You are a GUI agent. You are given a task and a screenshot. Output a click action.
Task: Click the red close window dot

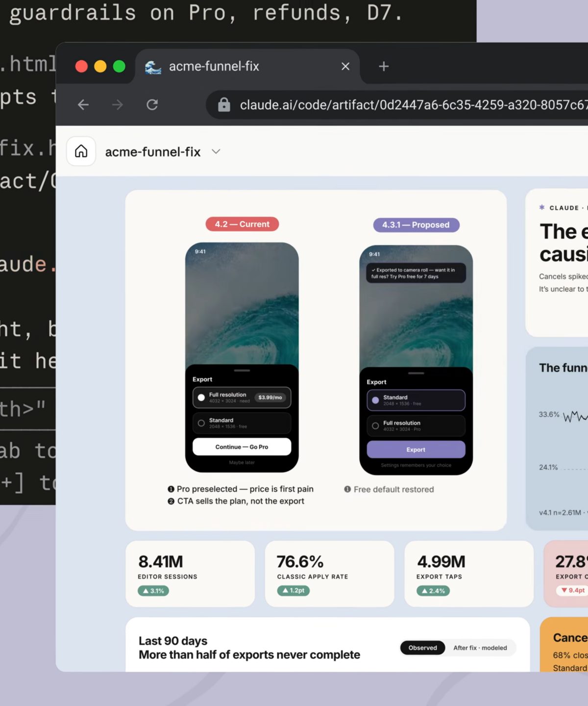[x=81, y=66]
